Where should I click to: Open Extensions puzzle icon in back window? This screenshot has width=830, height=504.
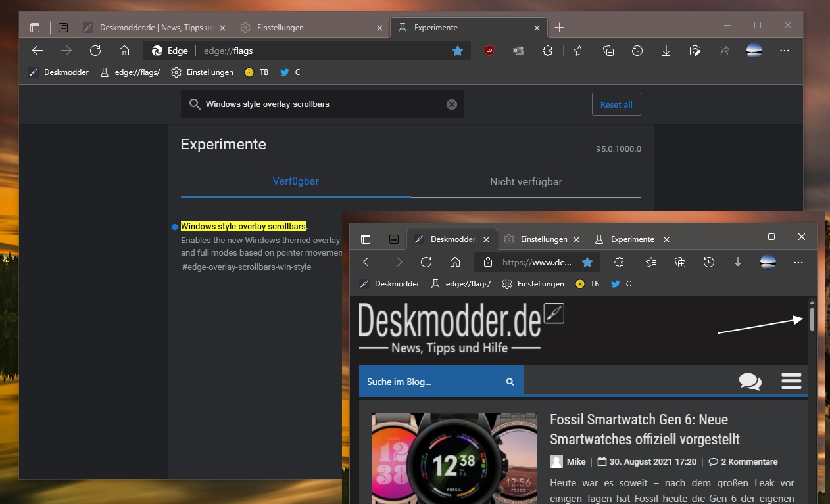[547, 51]
